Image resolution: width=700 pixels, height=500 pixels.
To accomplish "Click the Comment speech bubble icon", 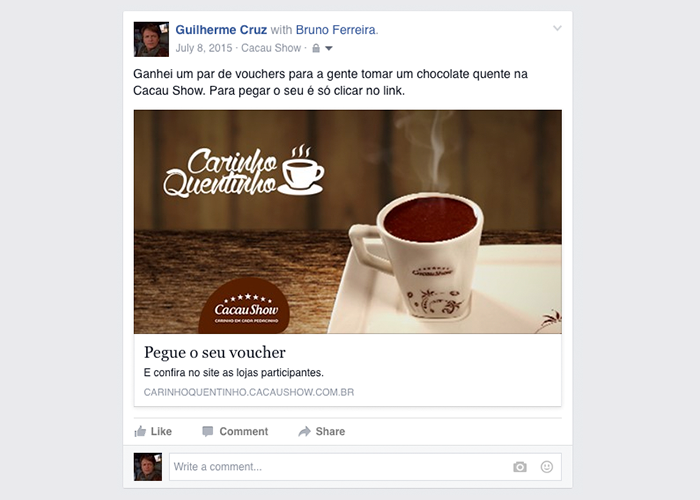I will click(x=208, y=431).
